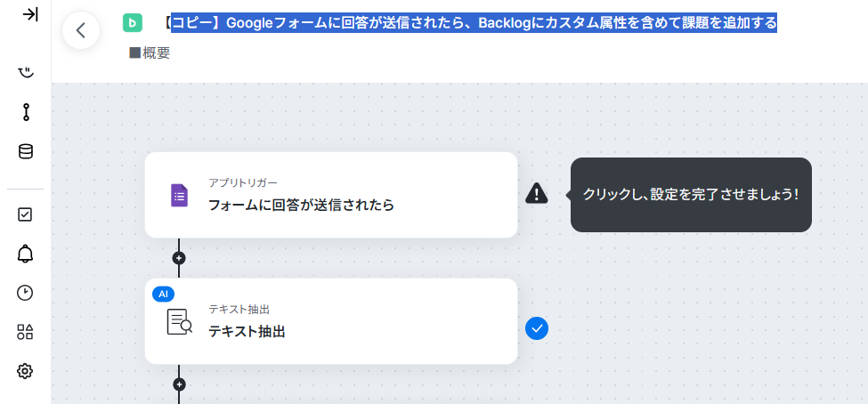Screen dimensions: 868x404
Task: Click the blue checkmark beside テキスト抽出
Action: click(x=537, y=328)
